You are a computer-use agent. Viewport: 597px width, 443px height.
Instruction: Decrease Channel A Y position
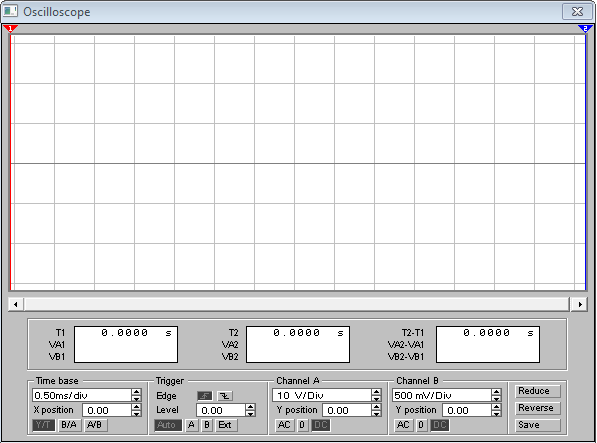376,413
